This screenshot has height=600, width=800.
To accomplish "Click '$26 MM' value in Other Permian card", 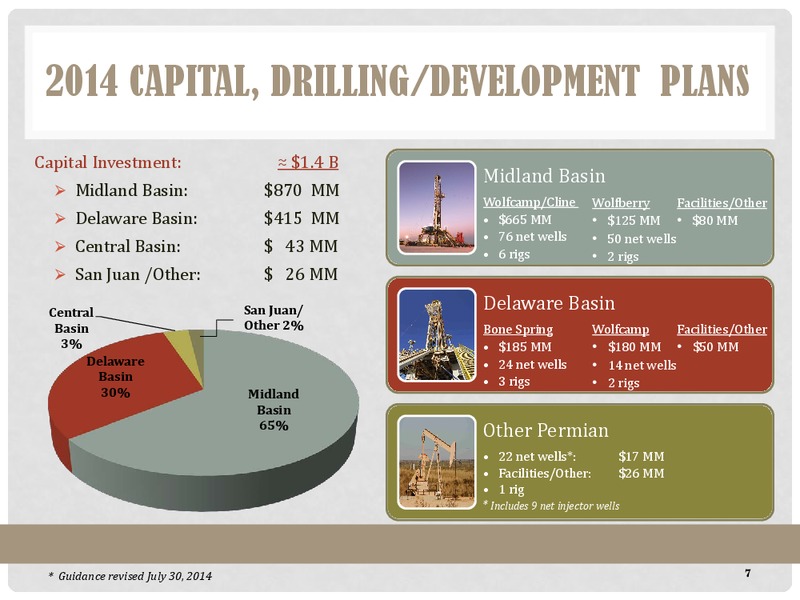I will point(641,473).
